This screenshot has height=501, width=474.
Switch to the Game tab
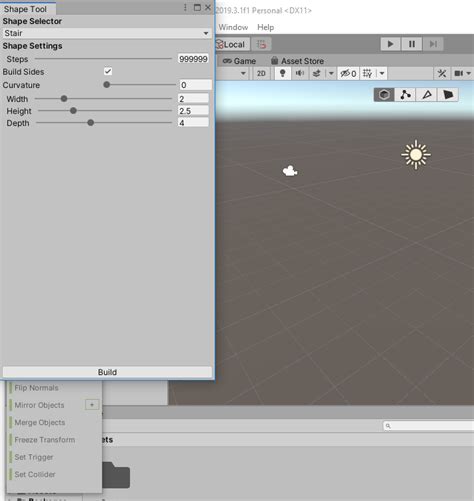click(240, 61)
